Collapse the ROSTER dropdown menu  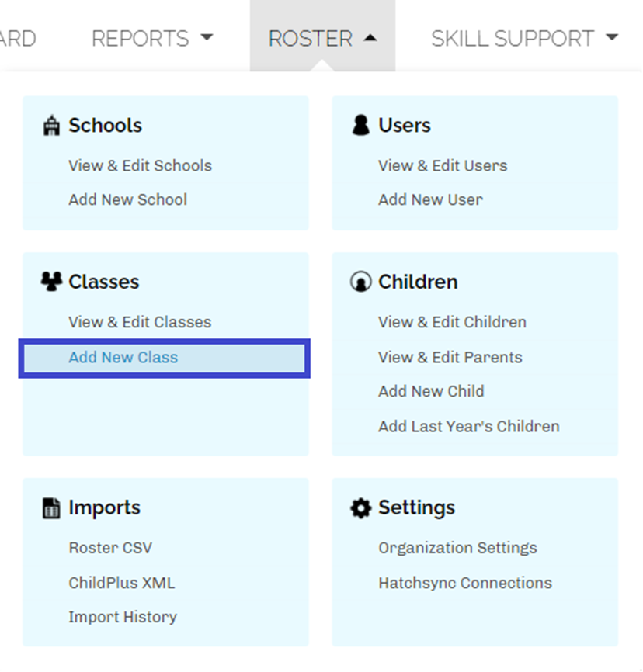coord(322,38)
